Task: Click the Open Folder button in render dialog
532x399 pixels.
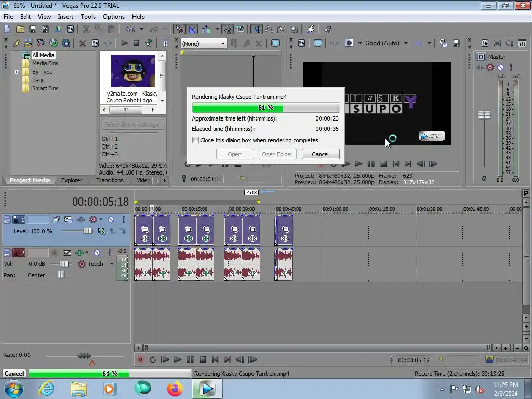Action: [277, 154]
